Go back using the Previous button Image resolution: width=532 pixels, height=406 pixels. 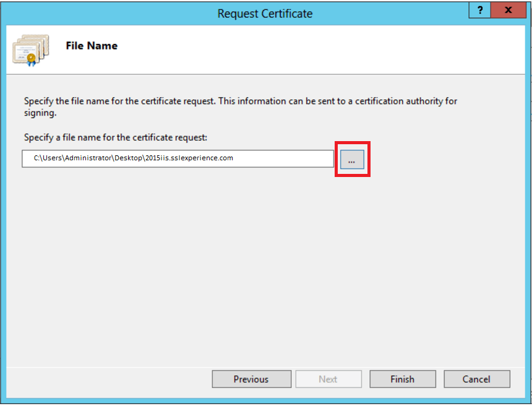pos(251,379)
